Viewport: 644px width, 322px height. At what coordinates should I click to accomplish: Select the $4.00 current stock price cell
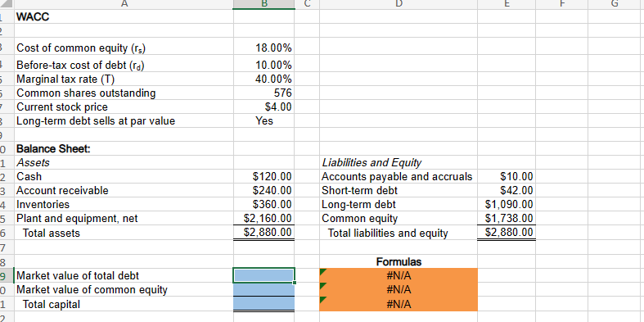(264, 107)
